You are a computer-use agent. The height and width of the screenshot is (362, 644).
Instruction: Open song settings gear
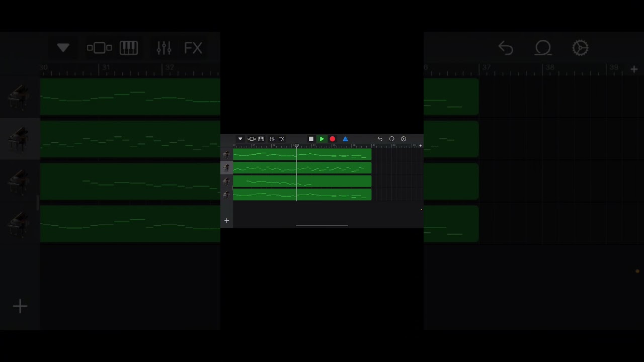[404, 139]
